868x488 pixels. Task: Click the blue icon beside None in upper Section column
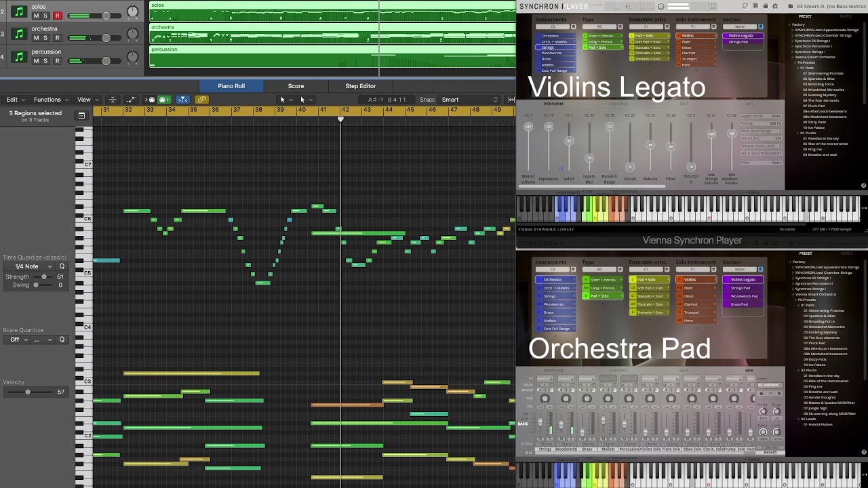point(761,26)
